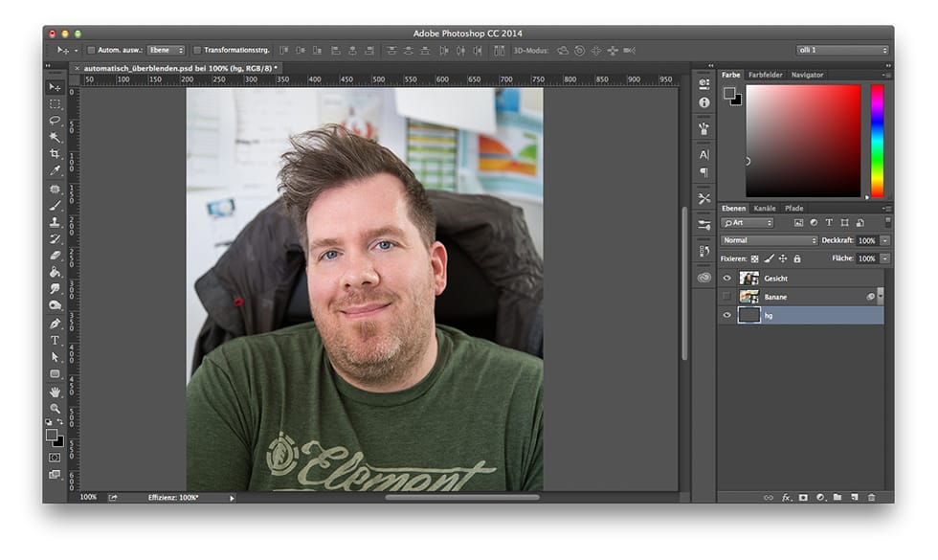This screenshot has height=560, width=938.
Task: Select the Clone Stamp tool
Action: pos(55,222)
